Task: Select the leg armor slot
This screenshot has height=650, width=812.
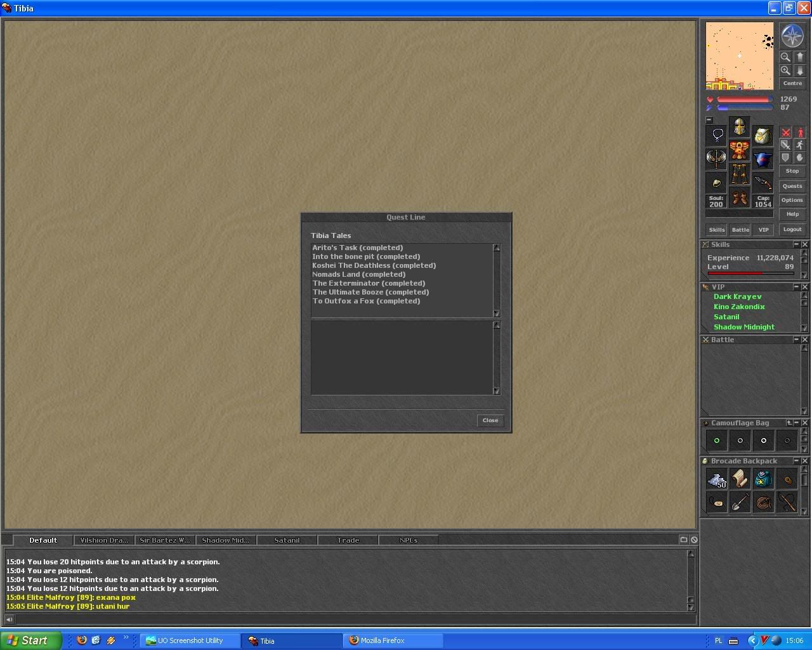Action: (x=740, y=174)
